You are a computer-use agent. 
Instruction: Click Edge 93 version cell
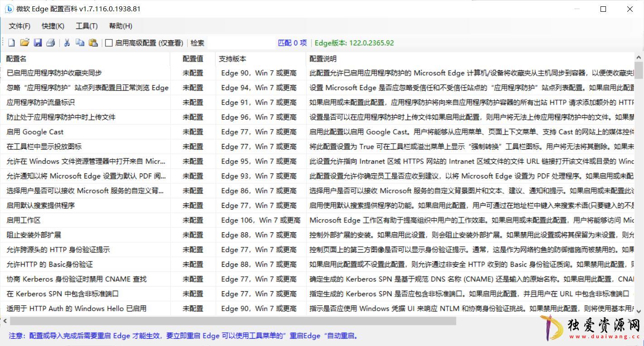[x=259, y=176]
